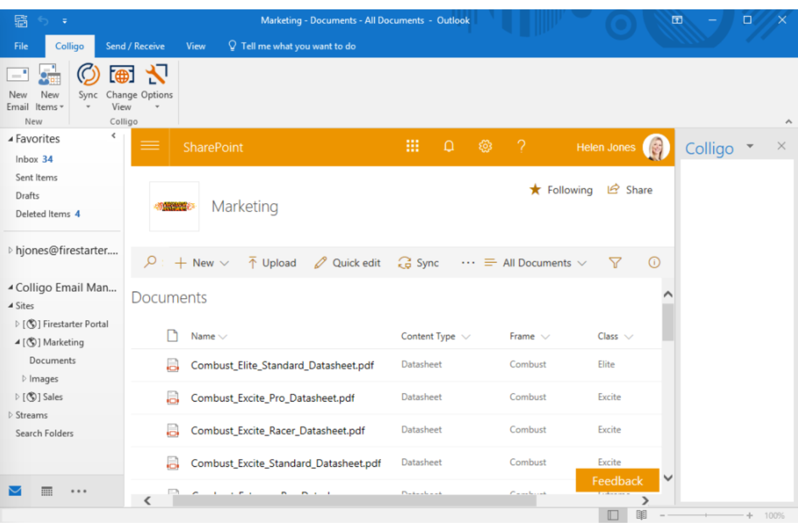Screen dimensions: 798x532
Task: Click the Quick edit pencil button
Action: click(x=347, y=262)
